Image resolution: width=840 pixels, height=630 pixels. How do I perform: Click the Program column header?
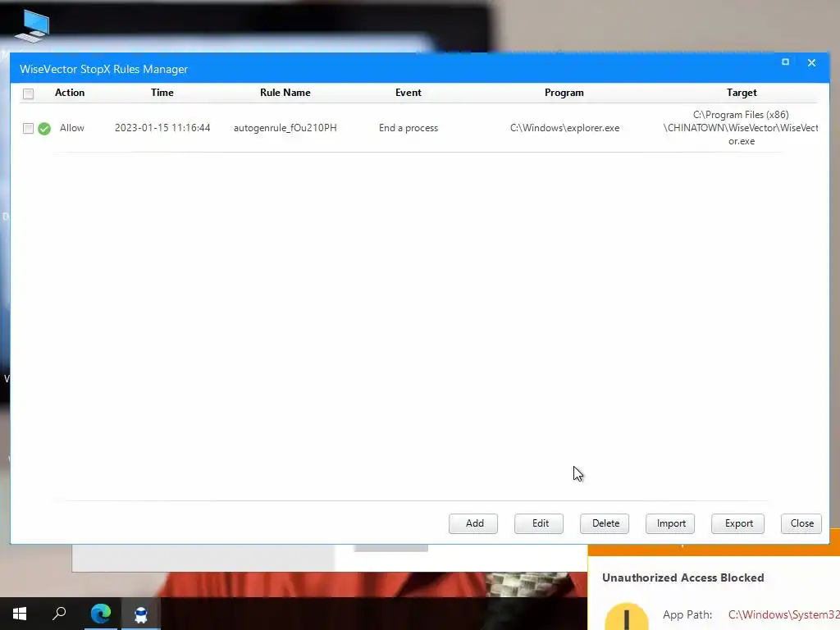pyautogui.click(x=564, y=93)
